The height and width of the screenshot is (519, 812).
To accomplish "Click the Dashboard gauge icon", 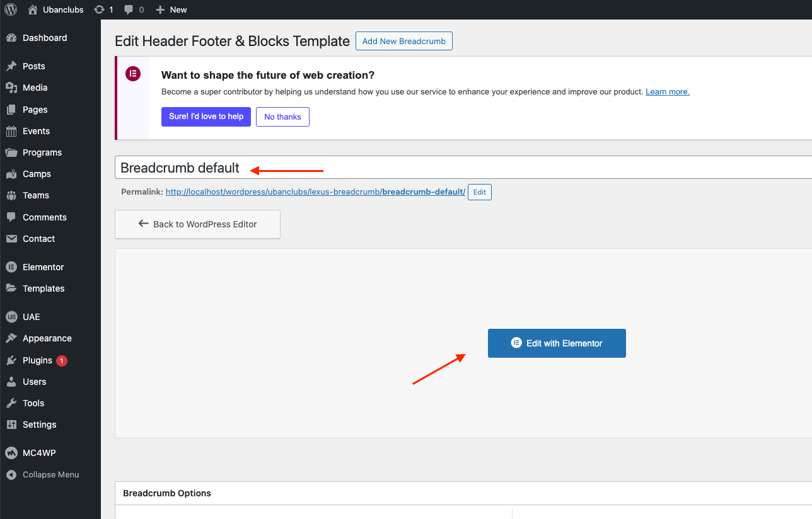I will tap(11, 38).
